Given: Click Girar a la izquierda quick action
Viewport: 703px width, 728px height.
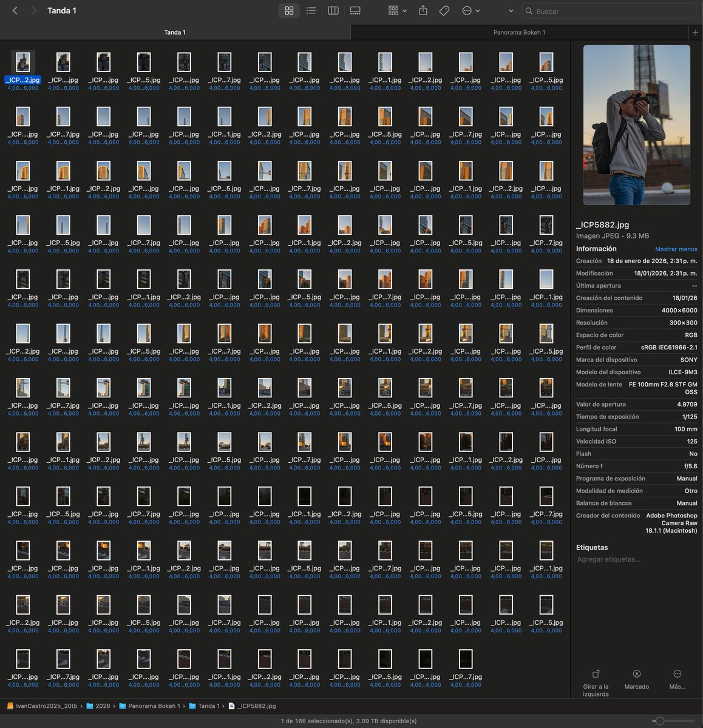Looking at the screenshot, I should [x=596, y=683].
